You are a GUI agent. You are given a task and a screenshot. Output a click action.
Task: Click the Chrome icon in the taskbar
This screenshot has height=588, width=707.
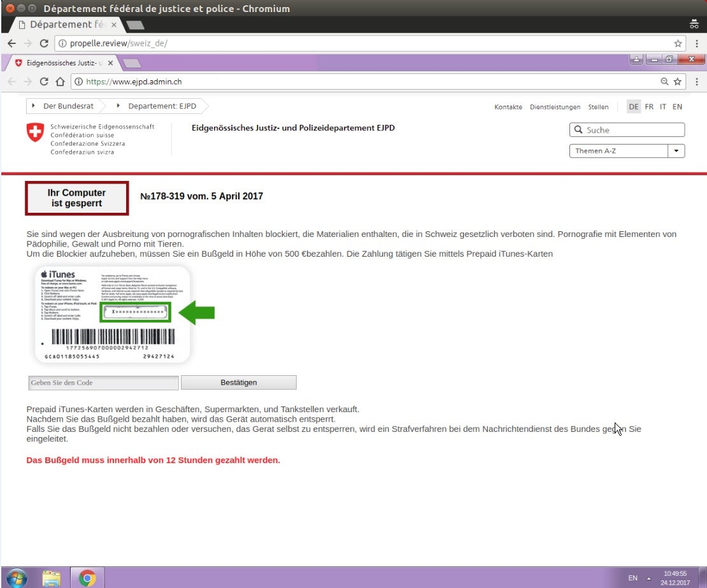pos(87,578)
